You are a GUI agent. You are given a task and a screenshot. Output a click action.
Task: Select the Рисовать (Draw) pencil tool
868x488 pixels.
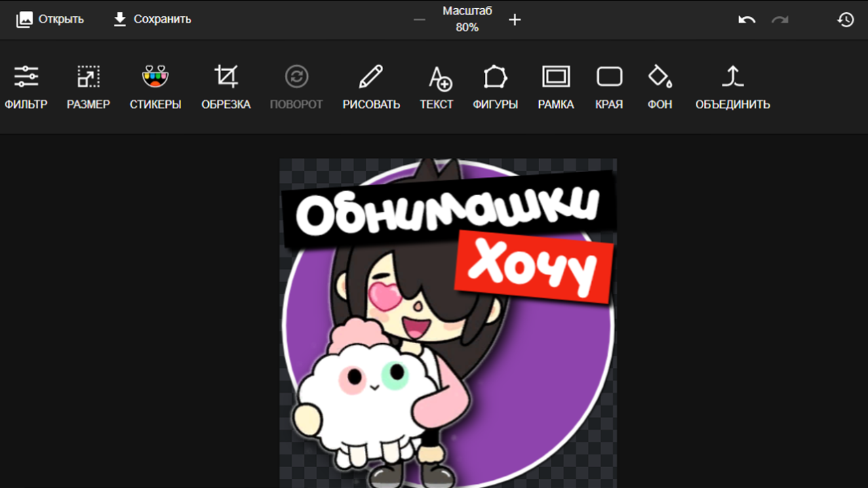click(370, 85)
